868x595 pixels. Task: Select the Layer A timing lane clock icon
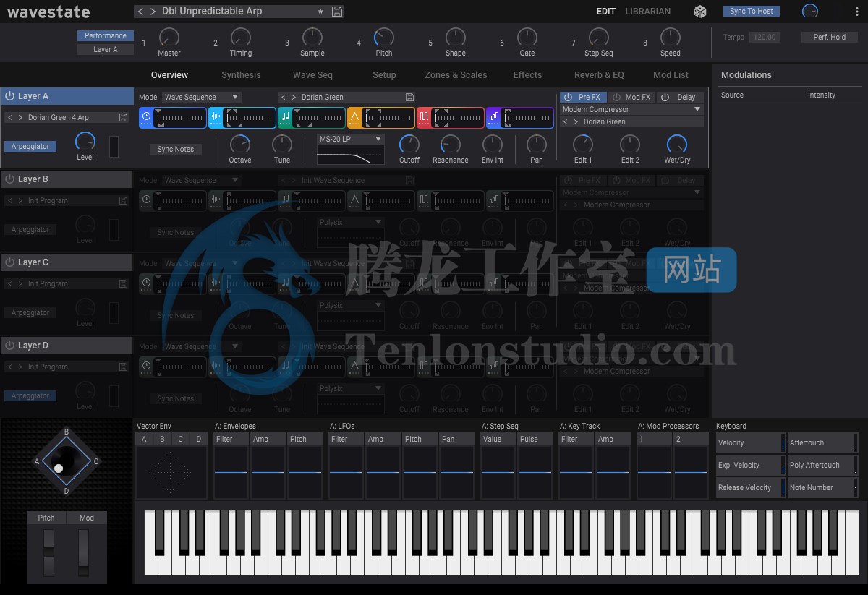146,117
